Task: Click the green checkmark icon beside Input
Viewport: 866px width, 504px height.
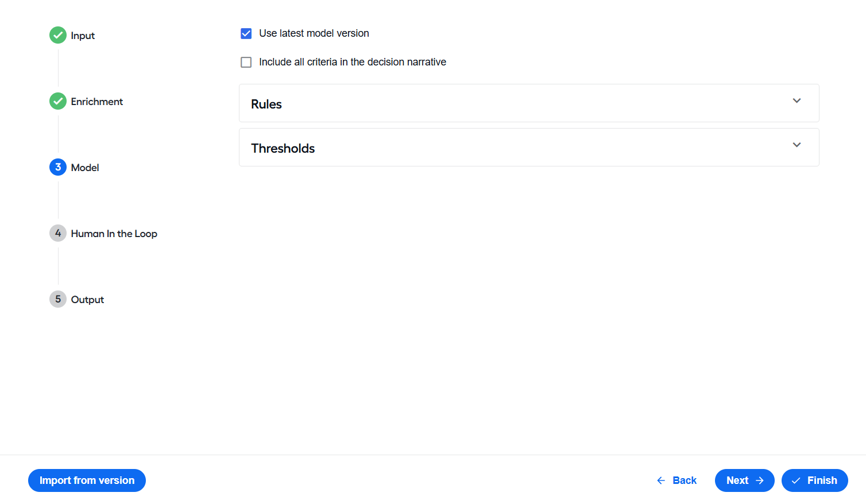Action: [58, 35]
